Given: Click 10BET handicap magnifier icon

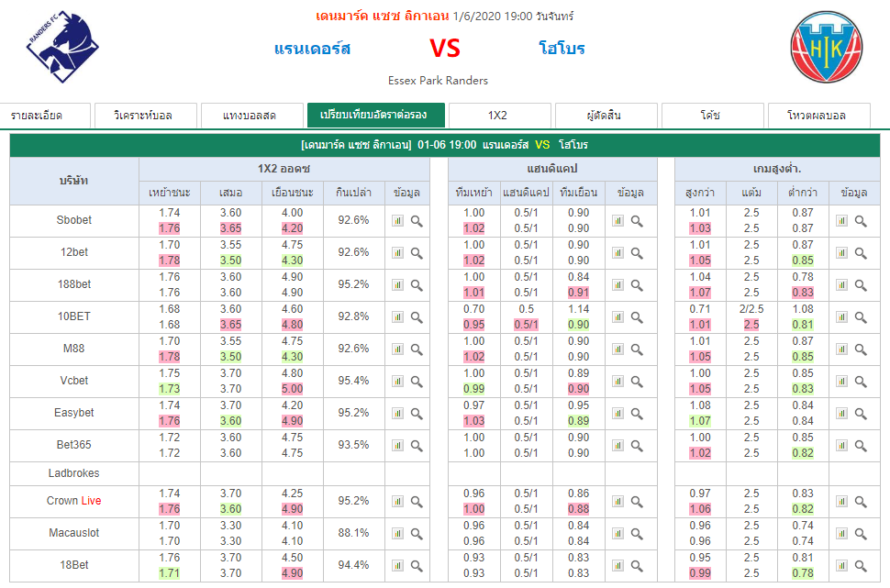Looking at the screenshot, I should pos(637,317).
